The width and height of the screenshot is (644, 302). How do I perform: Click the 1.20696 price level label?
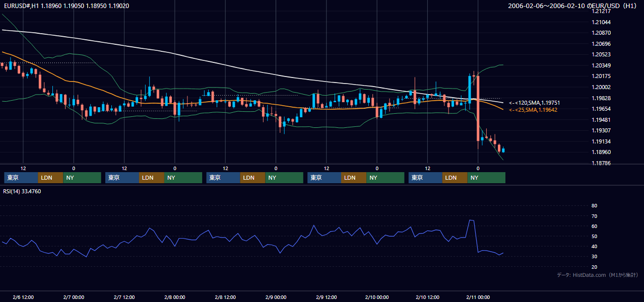[601, 44]
